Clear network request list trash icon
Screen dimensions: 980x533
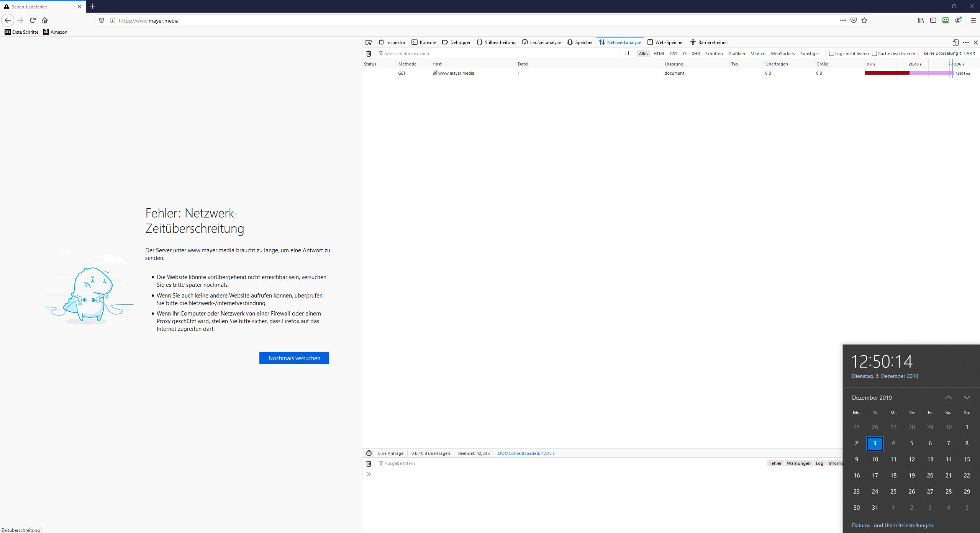[369, 54]
